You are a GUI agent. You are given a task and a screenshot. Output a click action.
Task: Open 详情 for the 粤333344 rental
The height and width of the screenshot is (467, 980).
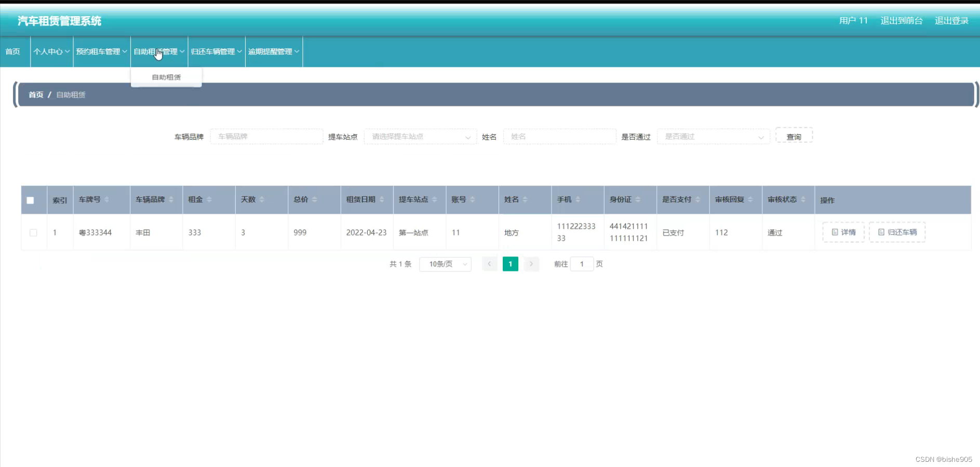(x=843, y=232)
